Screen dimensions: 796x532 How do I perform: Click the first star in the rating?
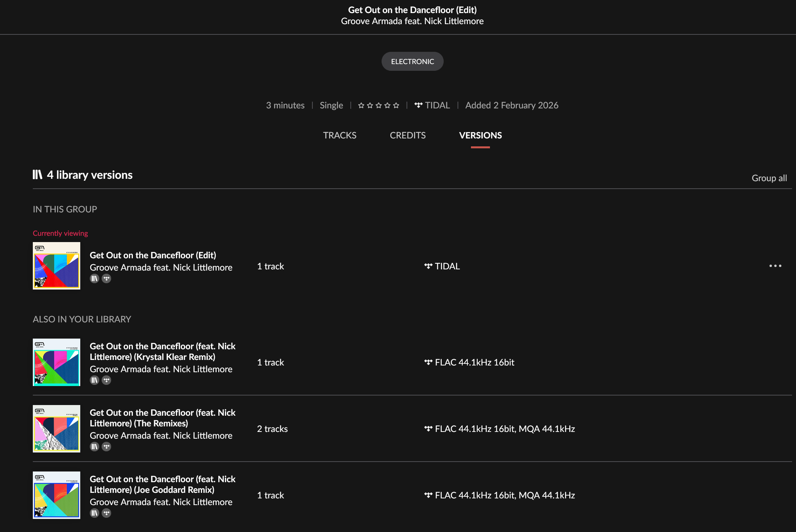point(361,105)
